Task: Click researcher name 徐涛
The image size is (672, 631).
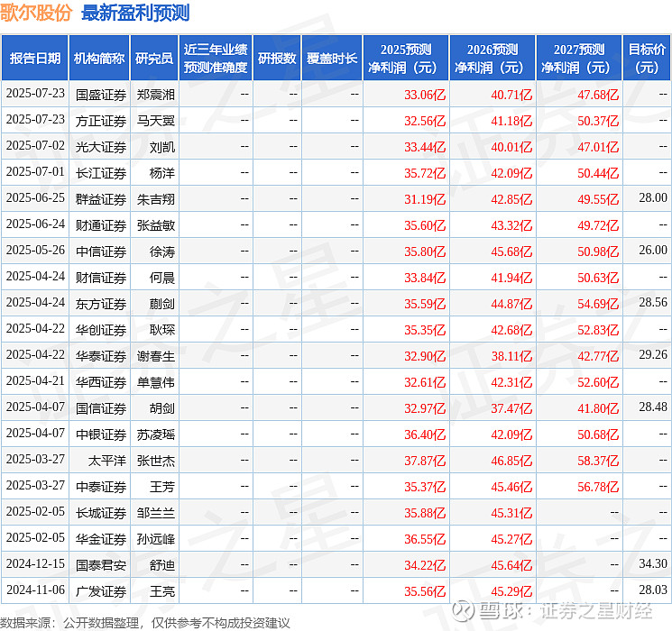Action: tap(162, 251)
